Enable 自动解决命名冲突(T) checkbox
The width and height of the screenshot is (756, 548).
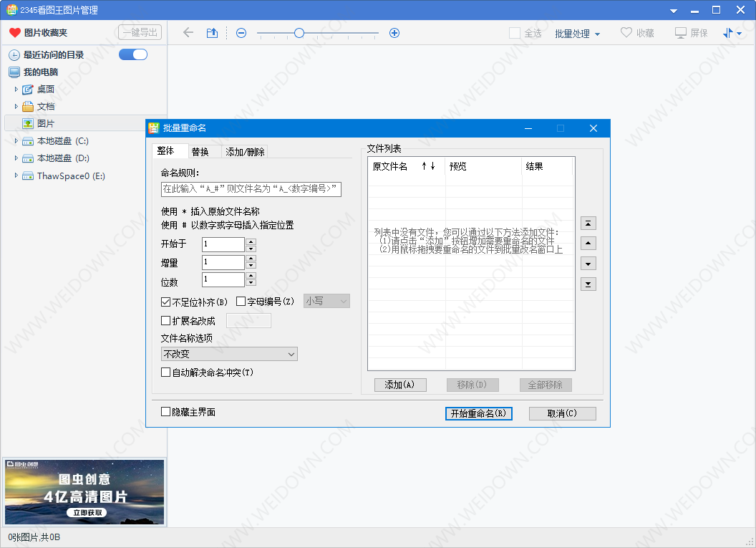coord(166,372)
